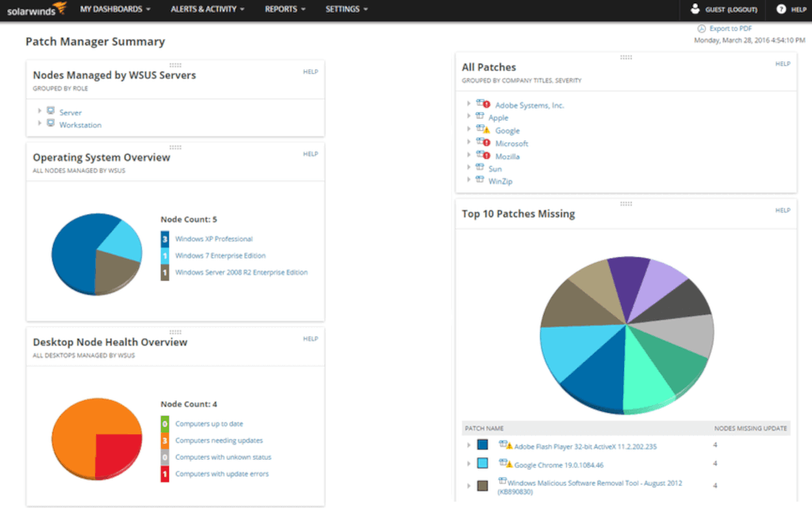
Task: Expand the Apple patch group
Action: point(469,116)
